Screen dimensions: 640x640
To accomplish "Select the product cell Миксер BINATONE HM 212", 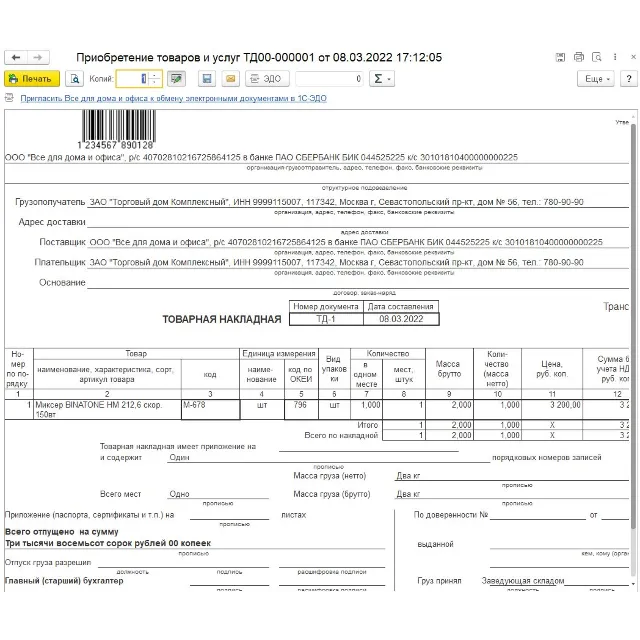I will point(107,409).
